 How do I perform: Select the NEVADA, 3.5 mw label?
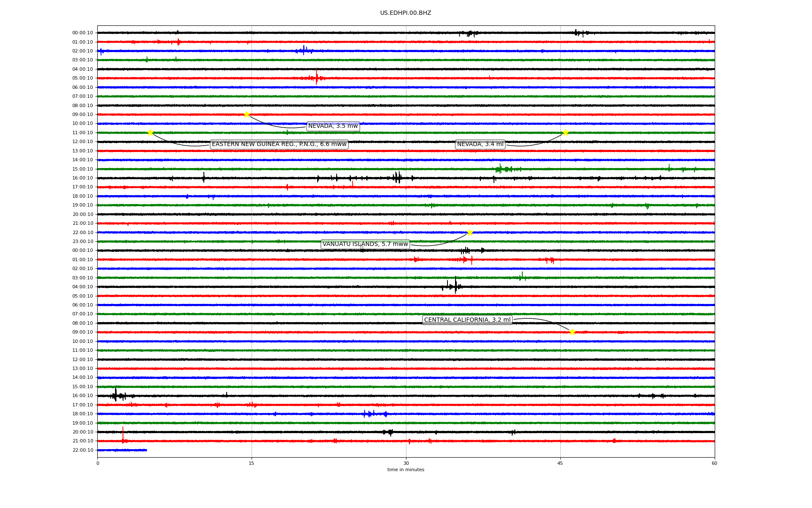coord(333,126)
